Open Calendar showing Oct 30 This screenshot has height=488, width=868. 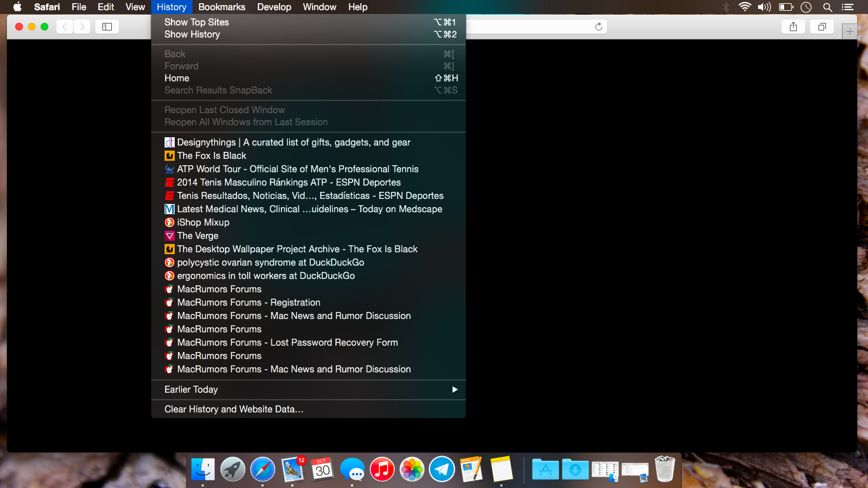[322, 470]
